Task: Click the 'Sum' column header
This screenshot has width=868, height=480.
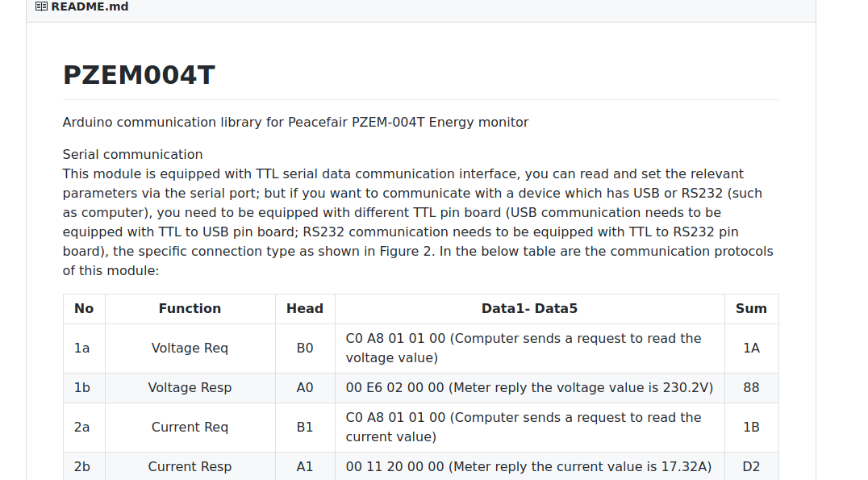Action: [x=751, y=309]
